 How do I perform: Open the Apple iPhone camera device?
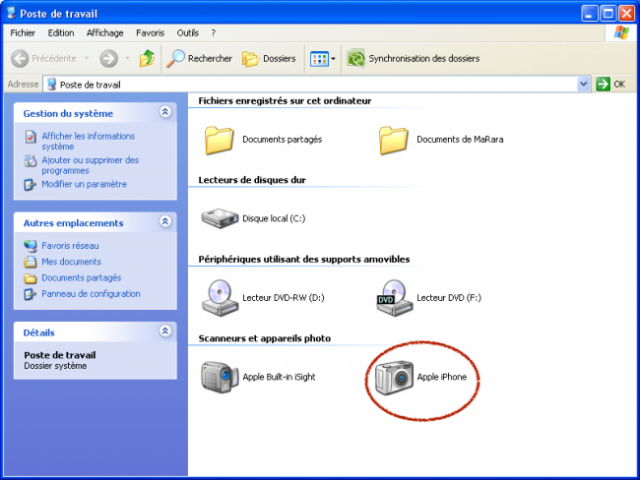tap(395, 377)
